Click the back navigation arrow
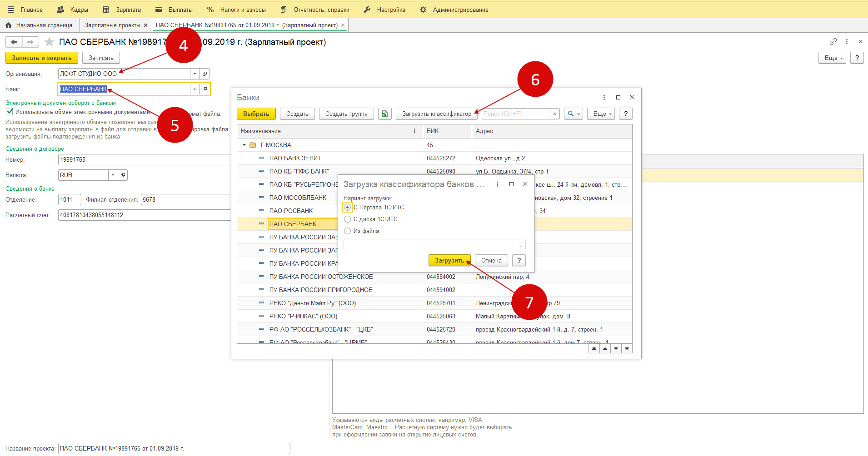The width and height of the screenshot is (868, 456). click(14, 42)
